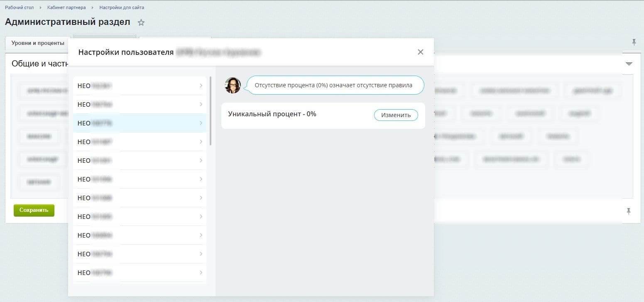The image size is (644, 302).
Task: Click the Уникальный процент - 0% text
Action: click(272, 114)
